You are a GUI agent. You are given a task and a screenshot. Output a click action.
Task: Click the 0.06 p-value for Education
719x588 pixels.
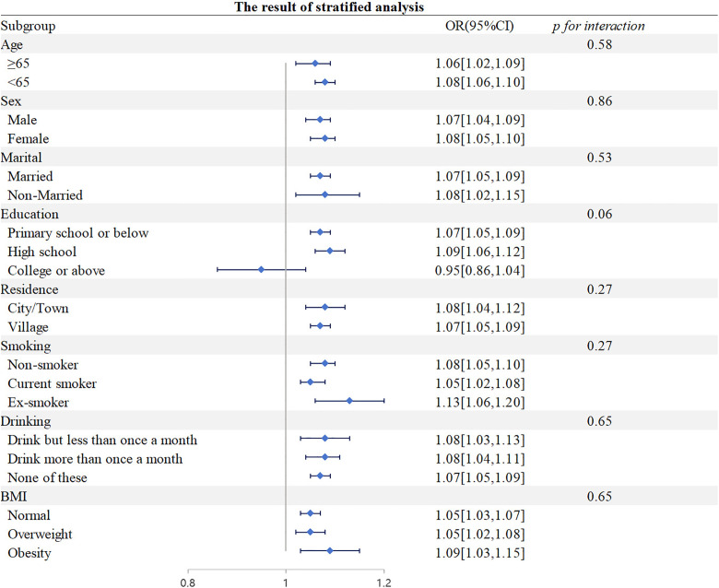click(599, 214)
